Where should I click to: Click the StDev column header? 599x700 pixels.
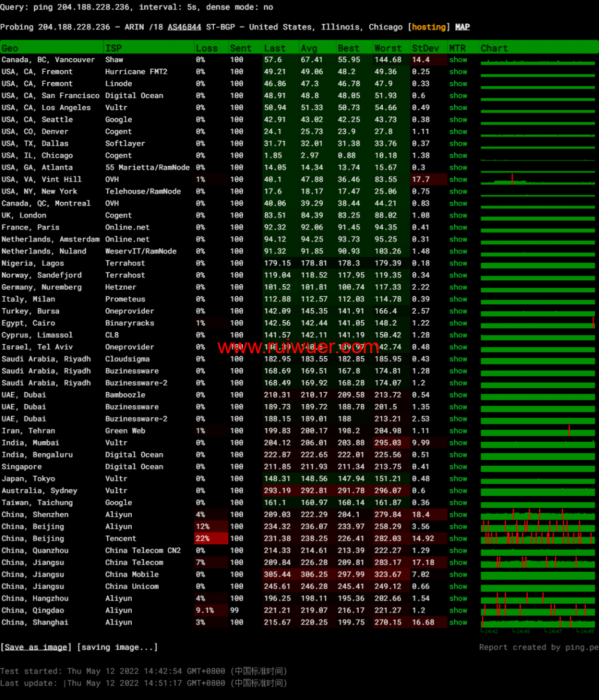click(x=425, y=48)
